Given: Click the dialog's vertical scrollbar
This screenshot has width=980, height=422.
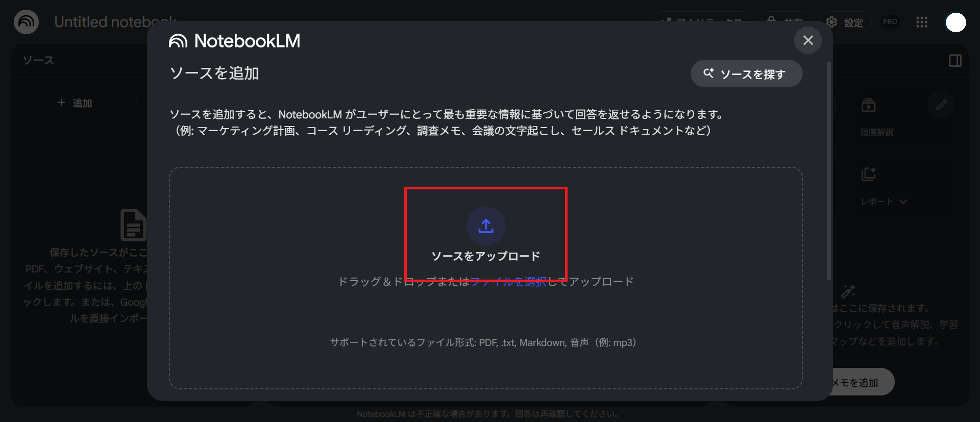Looking at the screenshot, I should pos(829,171).
